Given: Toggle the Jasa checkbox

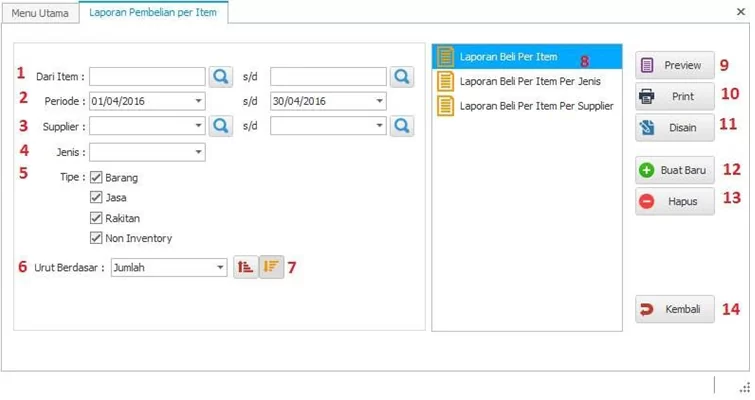Looking at the screenshot, I should 97,198.
